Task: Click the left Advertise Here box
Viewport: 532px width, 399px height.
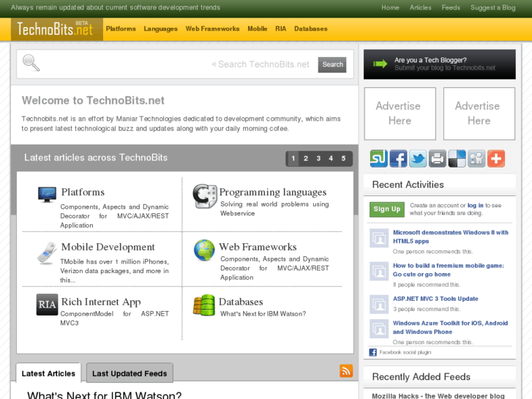Action: tap(400, 113)
